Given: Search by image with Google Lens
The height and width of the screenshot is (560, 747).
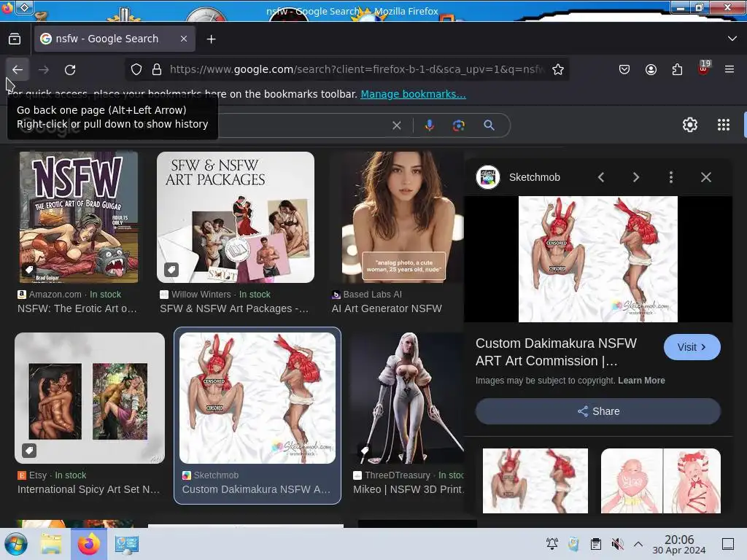Looking at the screenshot, I should click(x=459, y=125).
